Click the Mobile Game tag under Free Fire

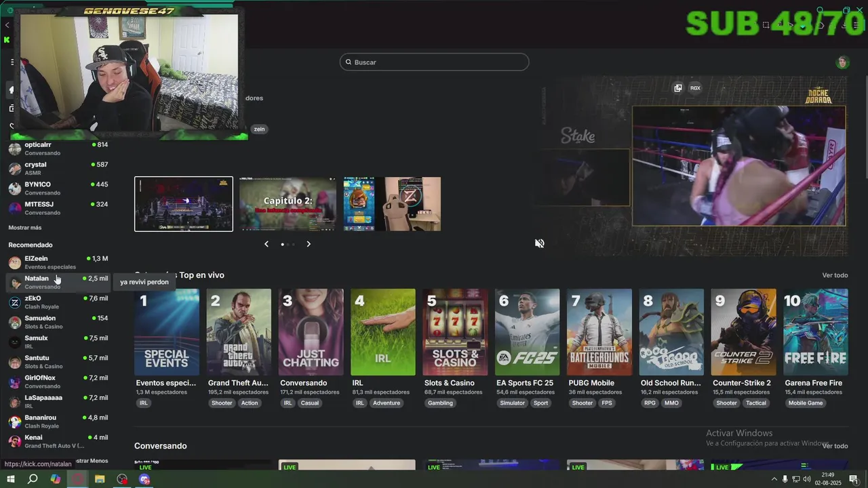(x=806, y=403)
